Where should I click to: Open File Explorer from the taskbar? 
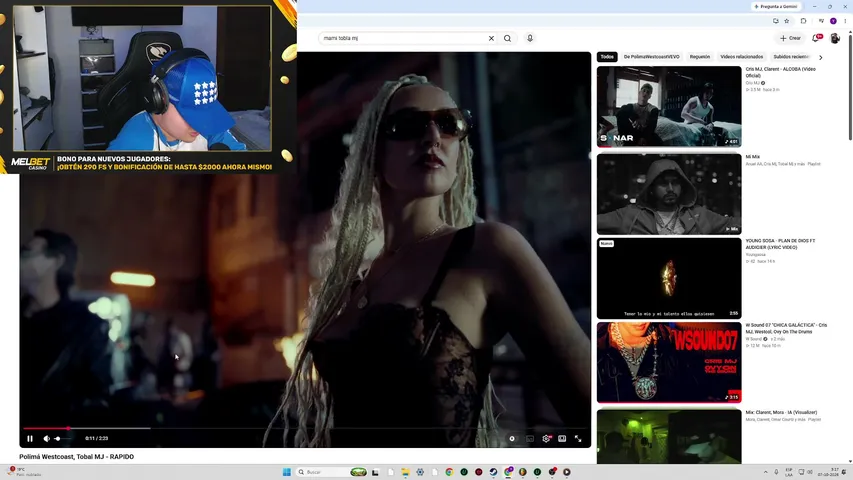coord(405,472)
